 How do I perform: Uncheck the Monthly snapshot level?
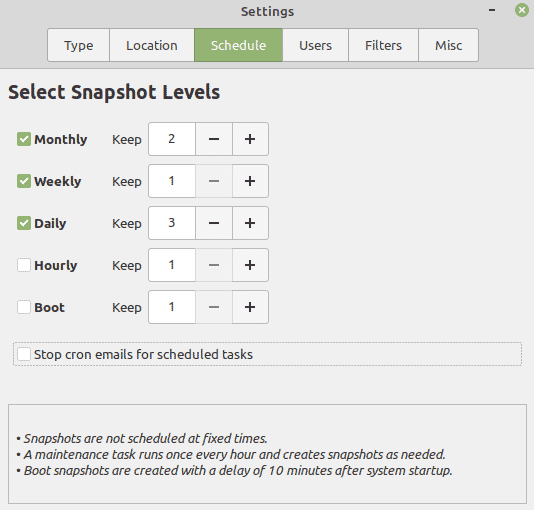coord(24,139)
